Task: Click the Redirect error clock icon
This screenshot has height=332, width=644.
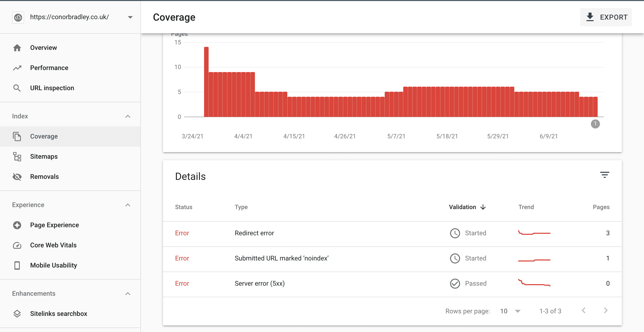Action: tap(455, 233)
